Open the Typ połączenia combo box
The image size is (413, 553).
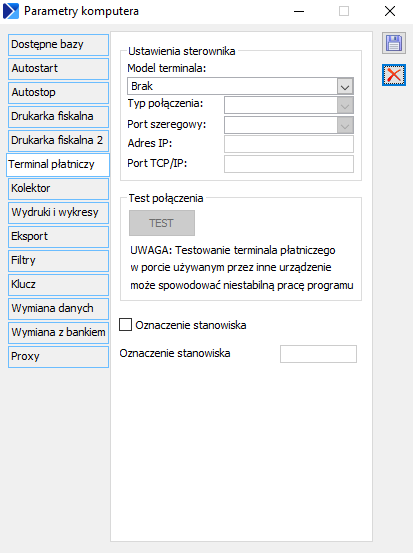289,105
